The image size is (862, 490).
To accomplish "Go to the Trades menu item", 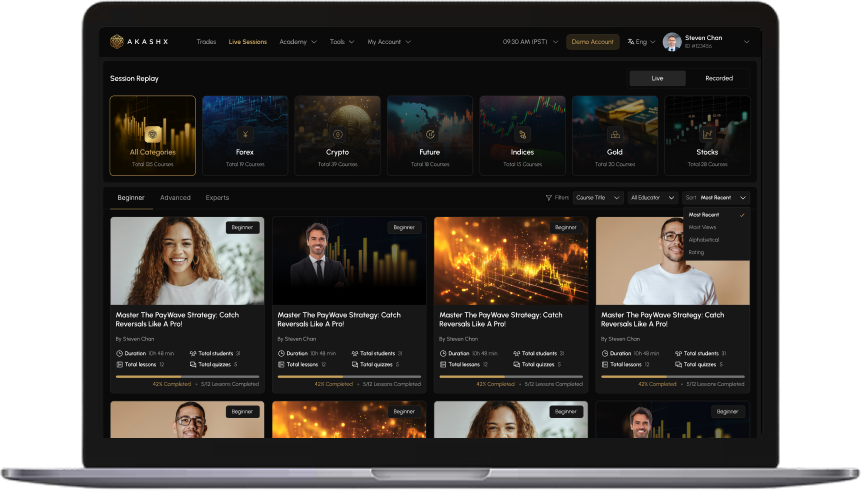I will point(206,42).
